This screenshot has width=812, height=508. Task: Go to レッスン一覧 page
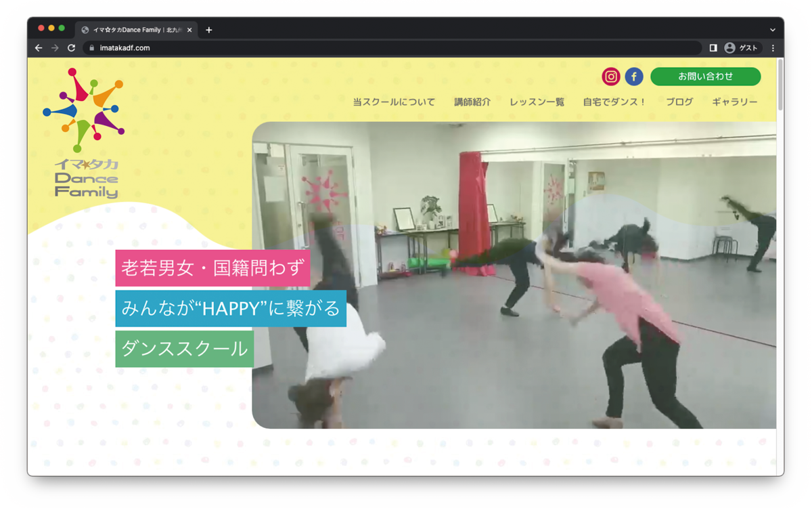537,102
